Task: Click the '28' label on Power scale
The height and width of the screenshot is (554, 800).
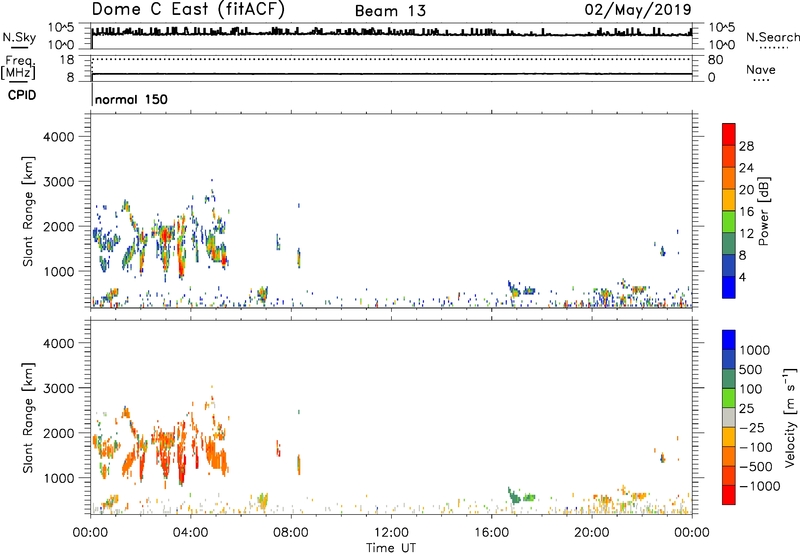Action: click(746, 146)
